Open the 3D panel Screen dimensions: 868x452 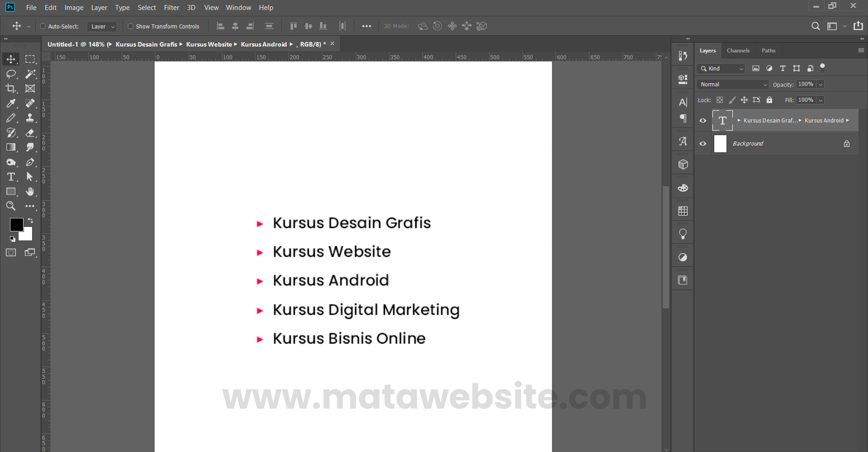point(683,164)
